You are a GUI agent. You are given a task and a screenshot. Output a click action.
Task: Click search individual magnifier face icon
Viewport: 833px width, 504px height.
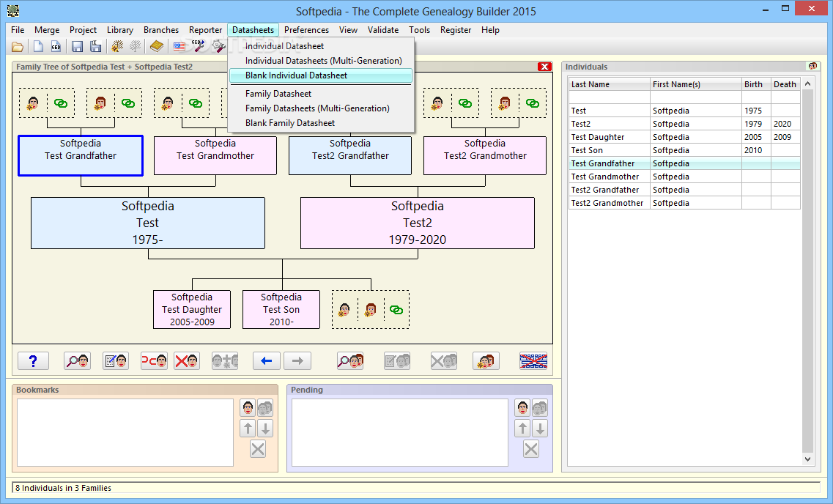pos(77,361)
